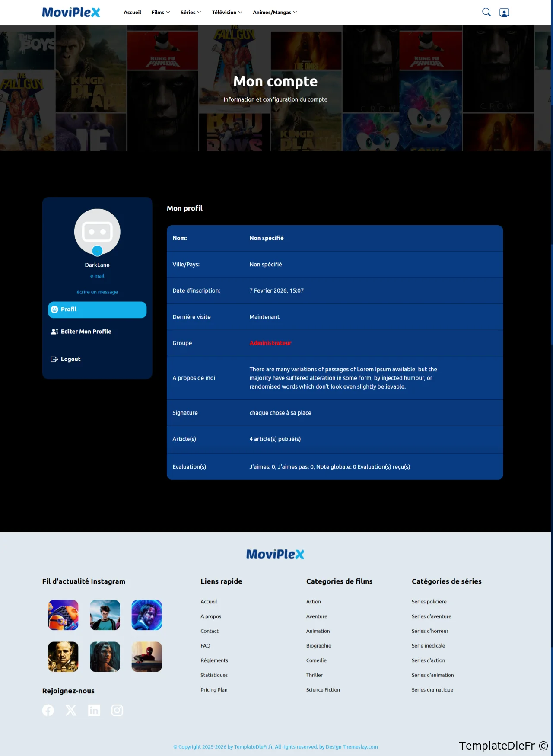The width and height of the screenshot is (553, 756).
Task: Open the search magnifier icon
Action: pos(486,12)
